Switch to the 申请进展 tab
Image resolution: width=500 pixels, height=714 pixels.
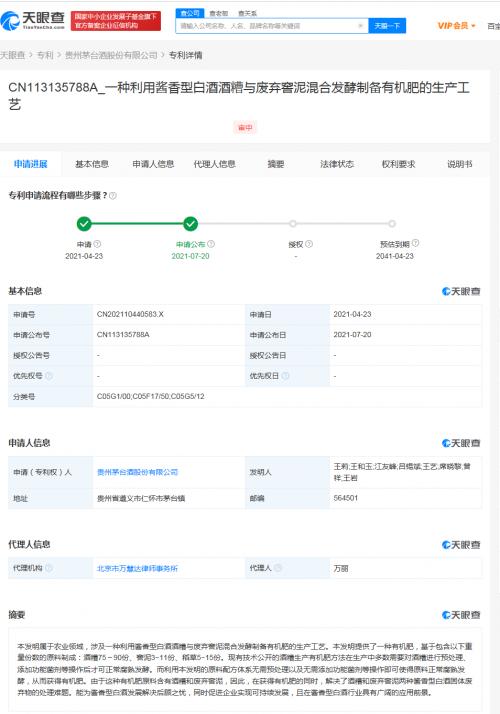31,164
